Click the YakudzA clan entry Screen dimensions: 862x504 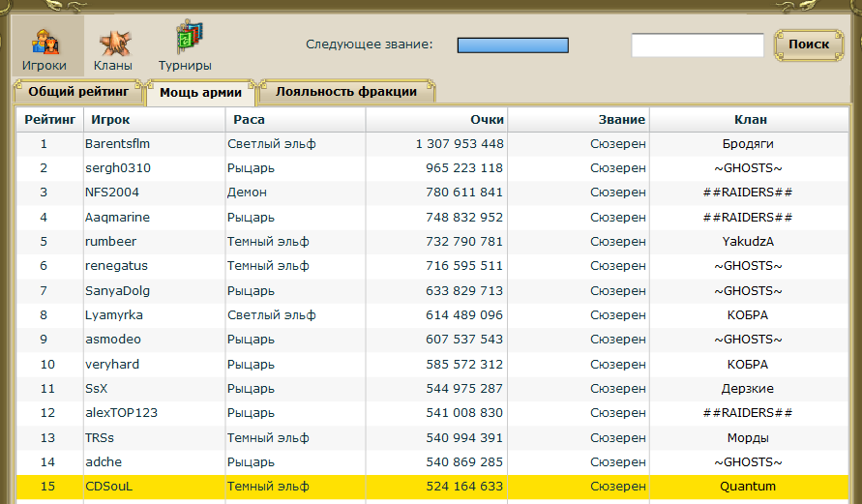click(x=748, y=242)
